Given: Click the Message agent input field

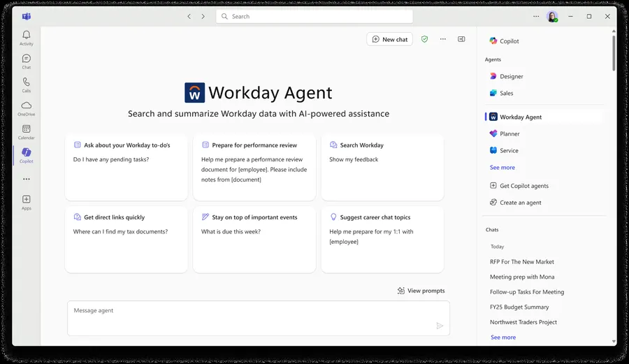Looking at the screenshot, I should coord(259,319).
